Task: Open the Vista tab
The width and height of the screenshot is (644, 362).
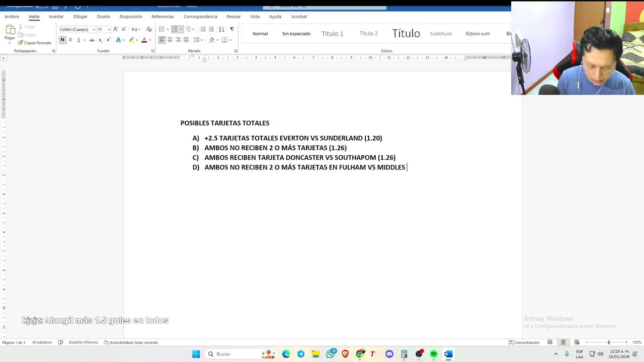Action: coord(255,17)
